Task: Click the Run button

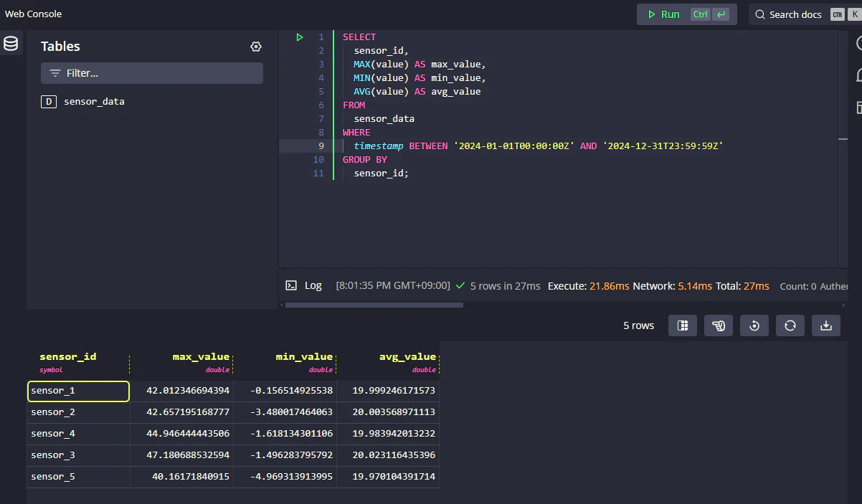Action: pos(687,14)
